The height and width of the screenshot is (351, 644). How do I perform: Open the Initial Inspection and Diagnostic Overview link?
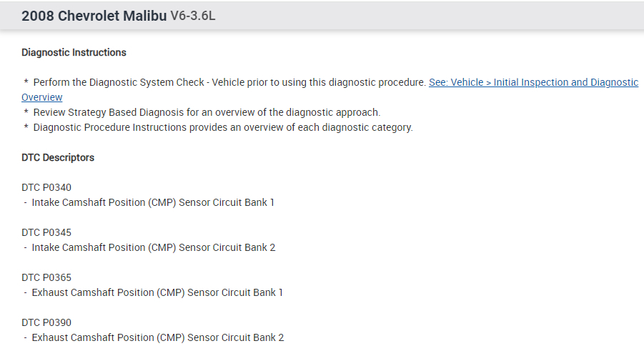click(533, 82)
